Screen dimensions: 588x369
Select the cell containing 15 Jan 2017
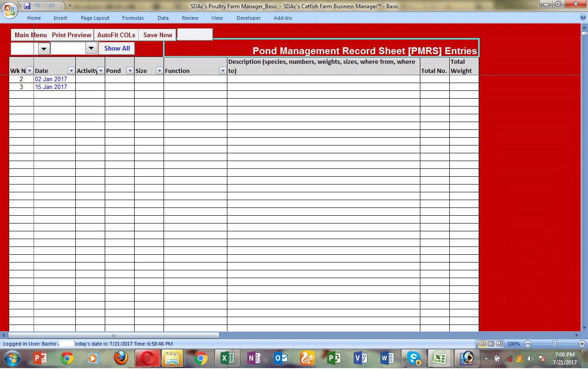(55, 87)
